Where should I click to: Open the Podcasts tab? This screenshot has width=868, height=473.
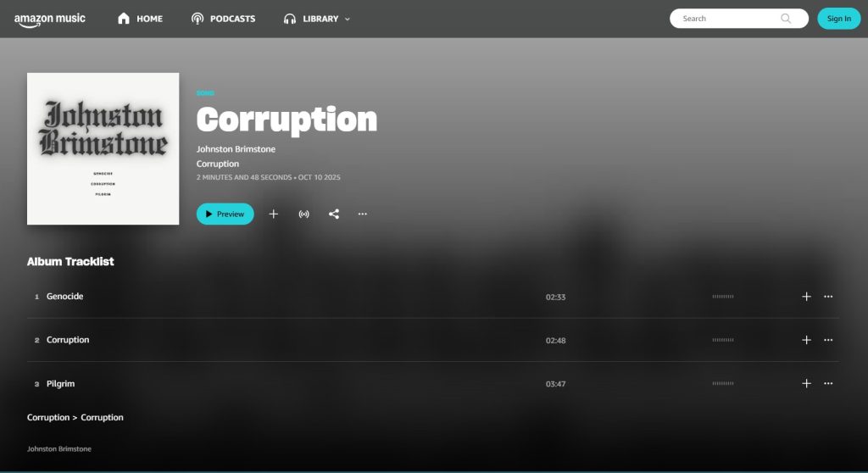223,19
